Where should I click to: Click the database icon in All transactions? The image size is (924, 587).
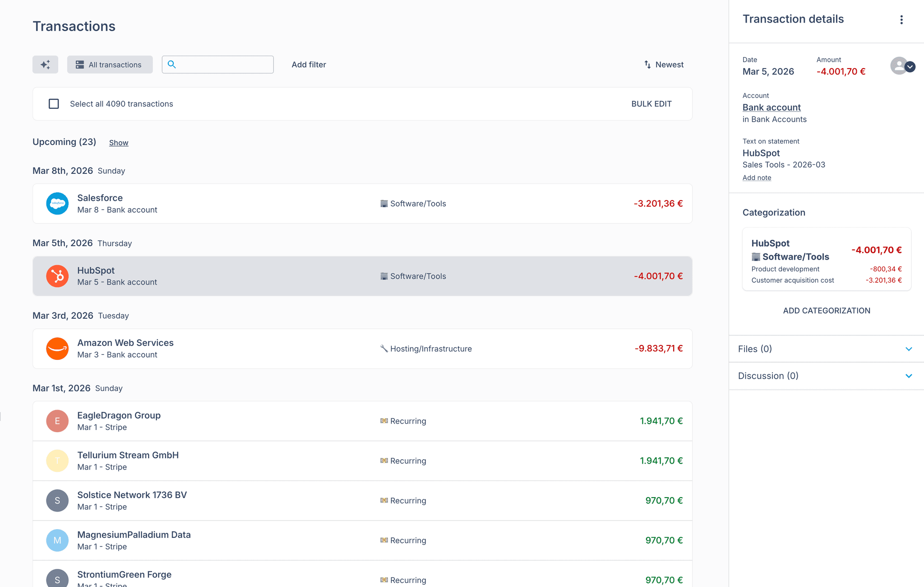click(80, 65)
